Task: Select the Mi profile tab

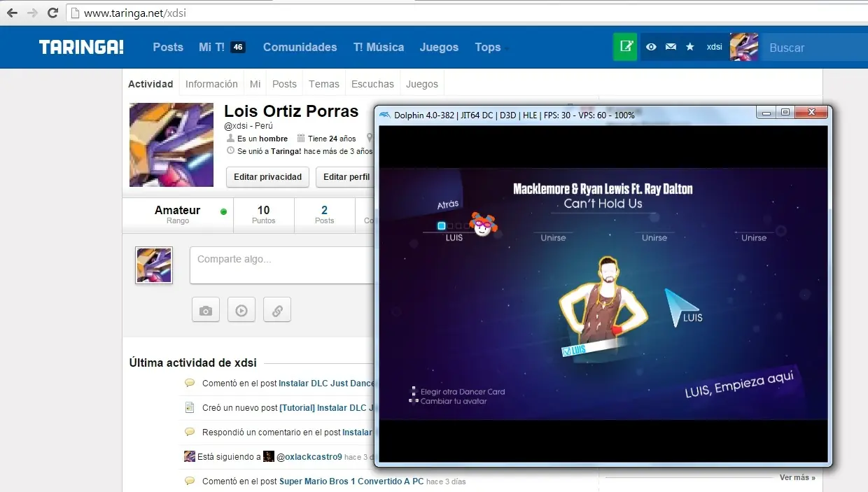Action: [255, 84]
